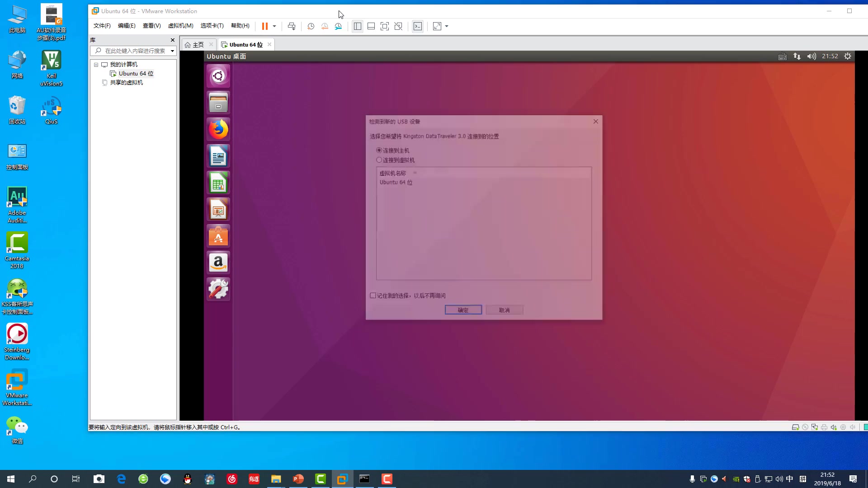Screen dimensions: 868x488
Task: Open LibreOffice Impress from the launcher
Action: [x=218, y=209]
